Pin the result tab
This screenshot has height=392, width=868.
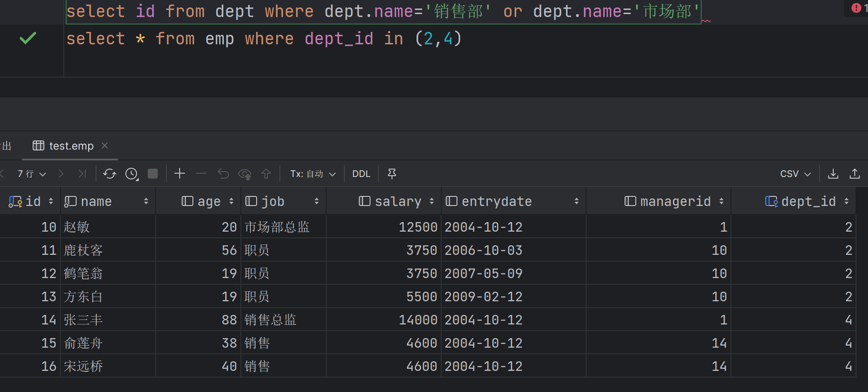pyautogui.click(x=392, y=174)
